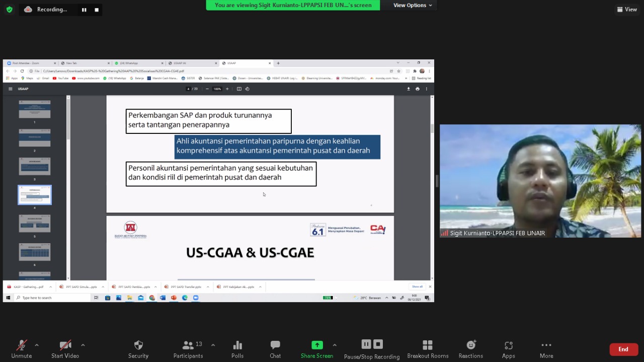This screenshot has width=644, height=362.
Task: Pause recording in the top Recording indicator
Action: click(x=84, y=10)
